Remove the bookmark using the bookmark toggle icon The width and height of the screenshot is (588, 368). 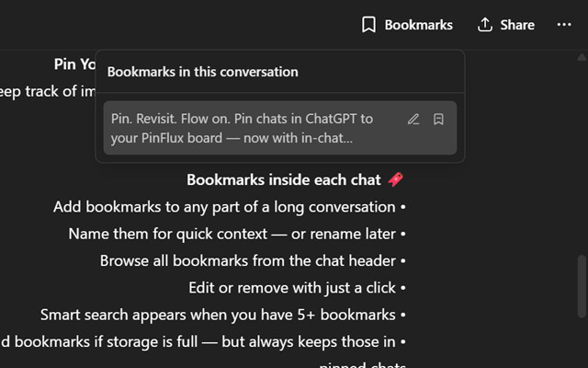coord(438,120)
